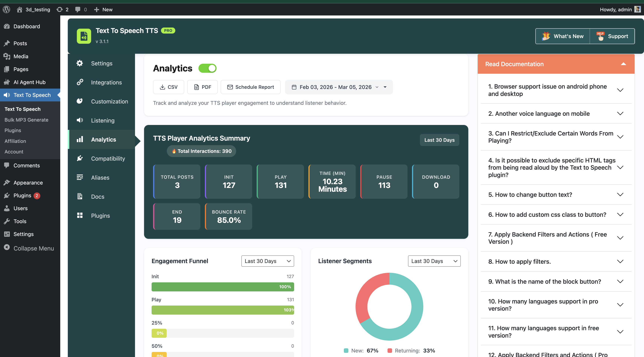Screen dimensions: 644x357
Task: Open plugin Settings via the gear icon
Action: point(79,63)
